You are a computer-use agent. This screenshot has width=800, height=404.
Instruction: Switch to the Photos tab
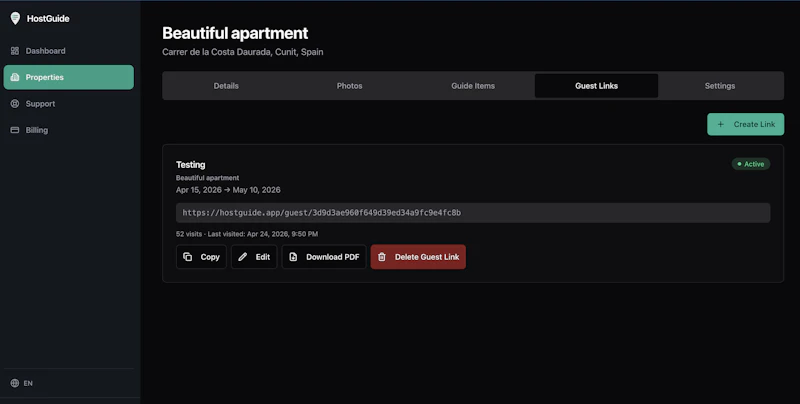click(349, 86)
